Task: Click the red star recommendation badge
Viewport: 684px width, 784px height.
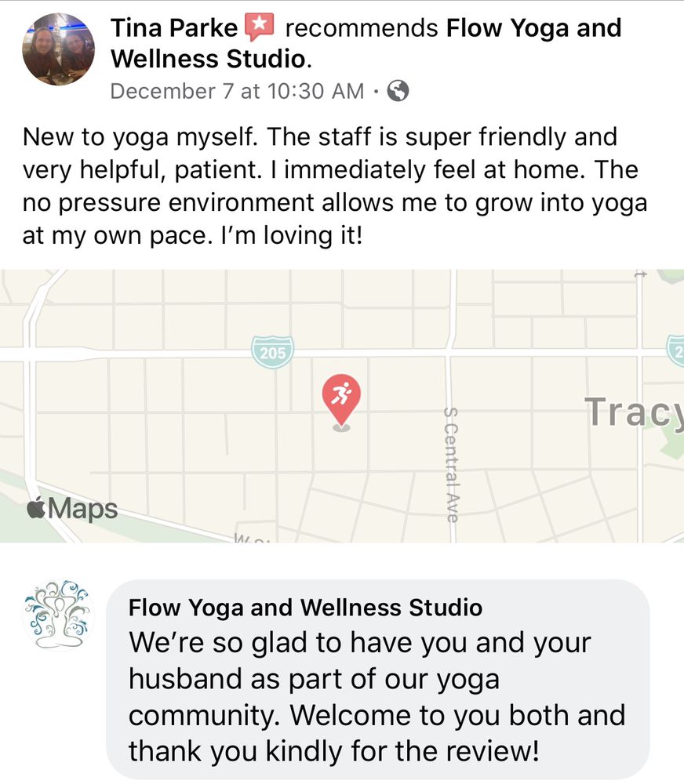Action: [x=259, y=29]
